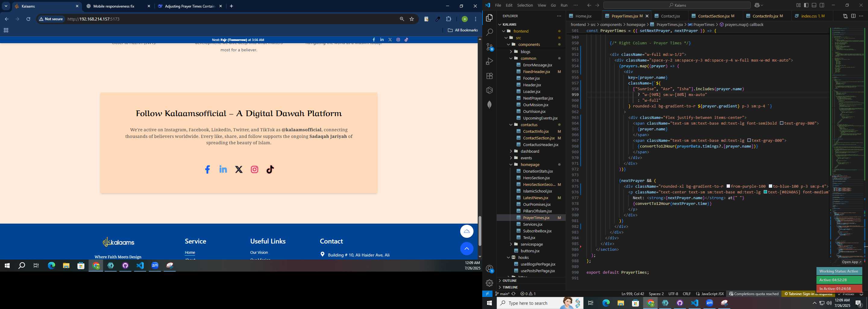Click the Windows 'Type here to search' box
This screenshot has height=309, width=868.
click(540, 303)
